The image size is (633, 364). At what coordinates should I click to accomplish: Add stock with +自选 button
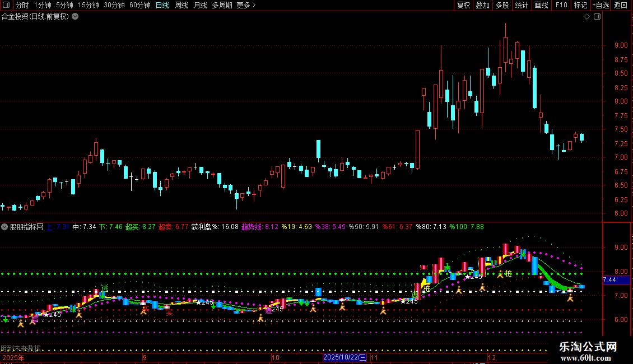(x=601, y=5)
